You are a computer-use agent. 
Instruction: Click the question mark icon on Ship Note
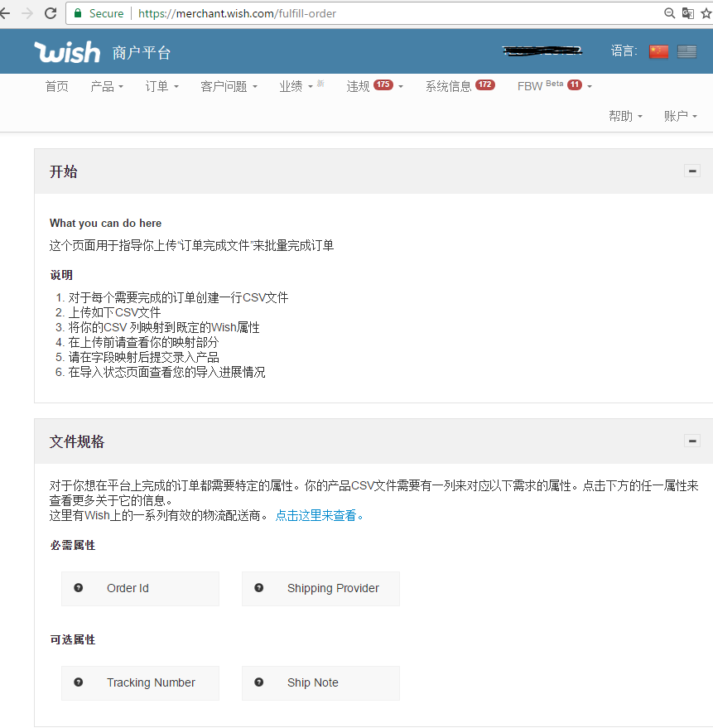click(x=258, y=682)
